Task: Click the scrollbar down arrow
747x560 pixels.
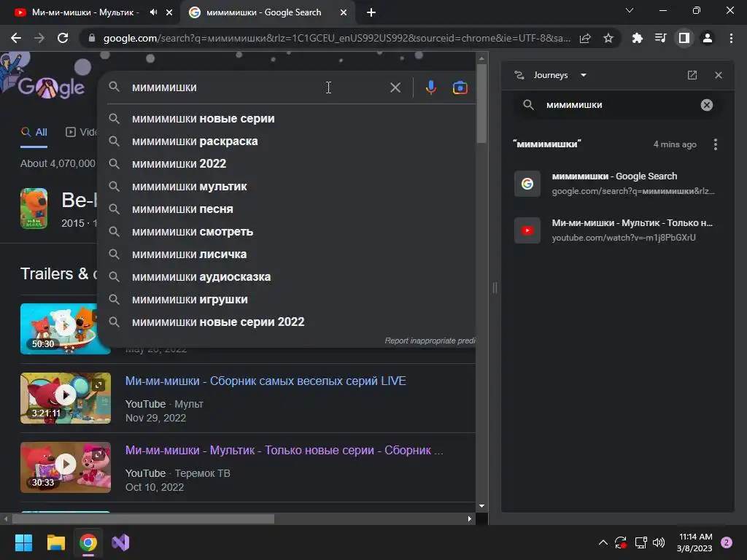Action: 481,506
